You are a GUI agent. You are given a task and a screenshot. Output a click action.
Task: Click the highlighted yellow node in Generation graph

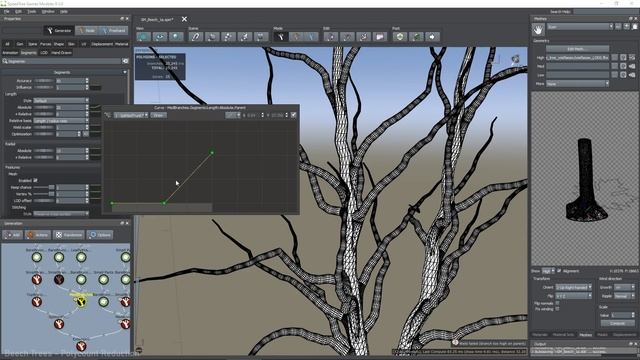click(x=81, y=302)
